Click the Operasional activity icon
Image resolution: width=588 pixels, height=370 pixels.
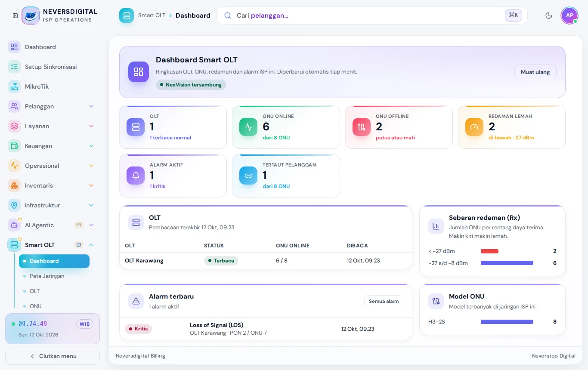(14, 166)
